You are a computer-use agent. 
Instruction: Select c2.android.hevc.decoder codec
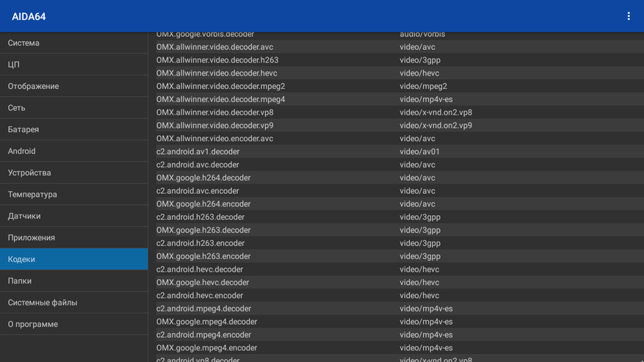(x=400, y=269)
